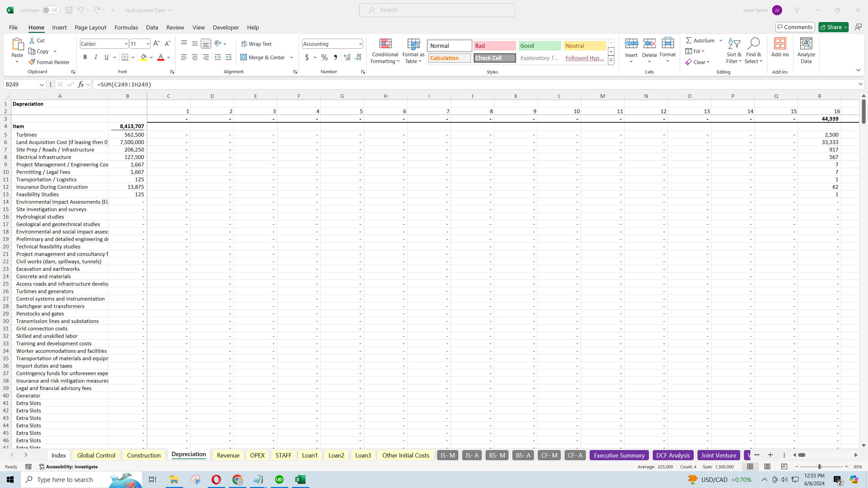
Task: Open File Explorer from the taskbar
Action: coord(174,480)
